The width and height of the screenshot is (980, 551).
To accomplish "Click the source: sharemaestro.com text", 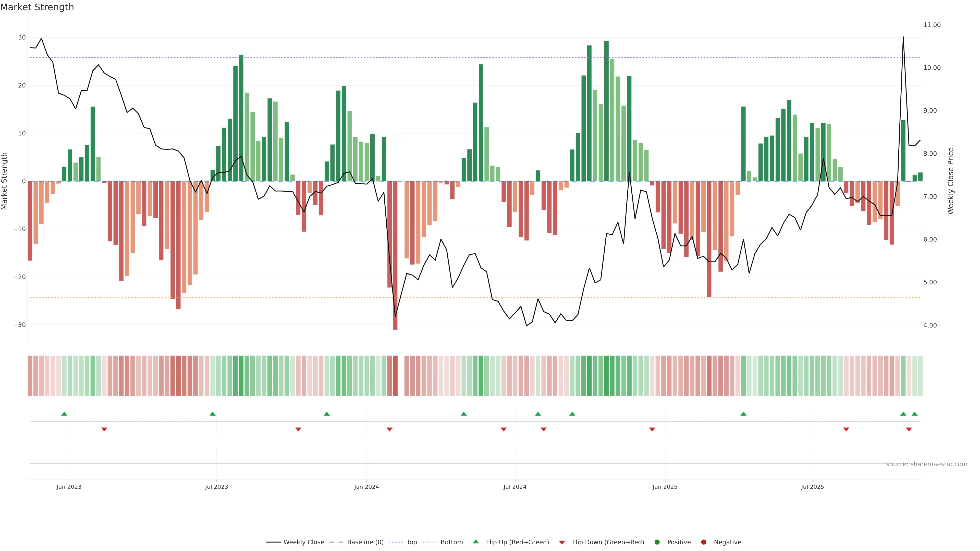I will coord(926,464).
